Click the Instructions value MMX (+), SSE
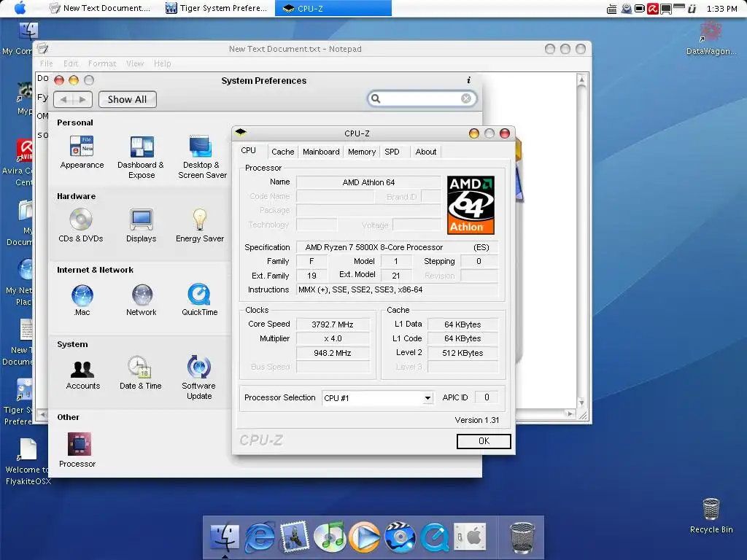The image size is (747, 560). pos(398,289)
